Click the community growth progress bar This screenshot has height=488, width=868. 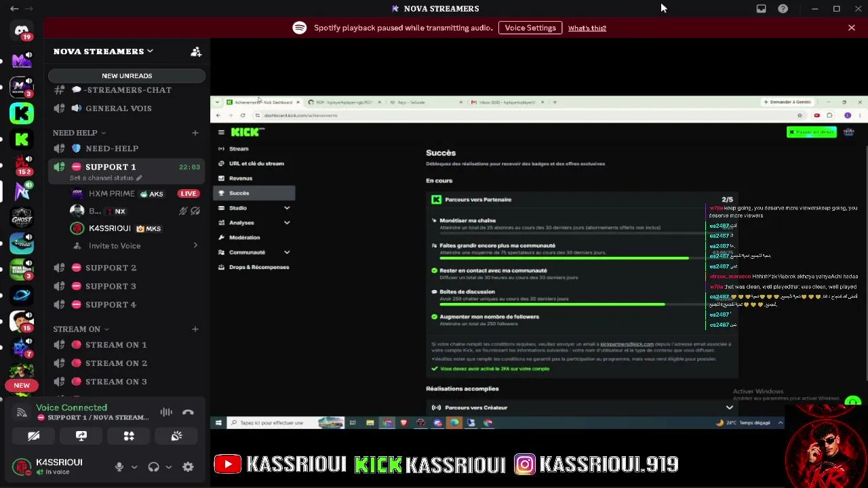pos(573,258)
